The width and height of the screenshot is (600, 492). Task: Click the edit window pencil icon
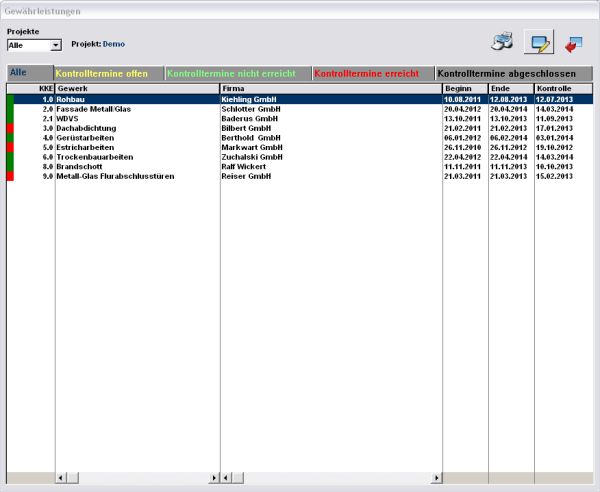pos(540,42)
